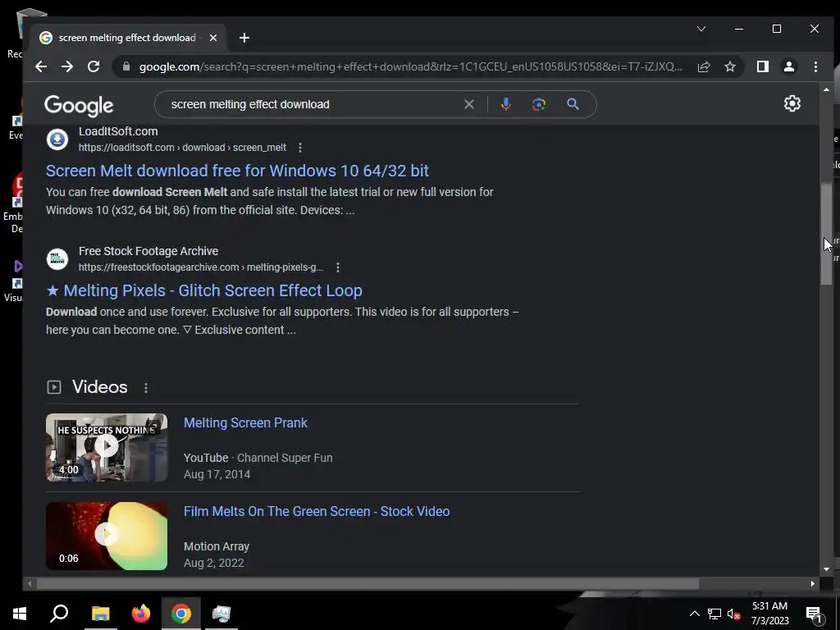Open the Melting Screen Prank video link

click(245, 422)
